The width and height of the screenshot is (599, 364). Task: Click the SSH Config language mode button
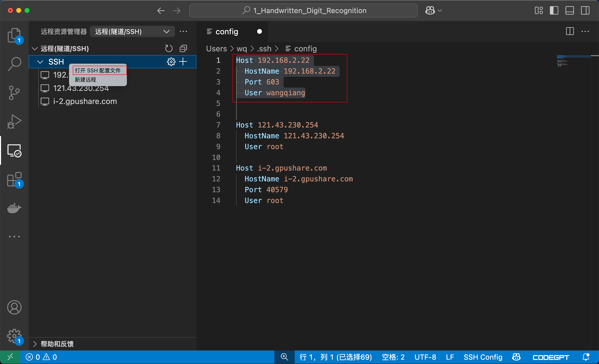(x=483, y=357)
